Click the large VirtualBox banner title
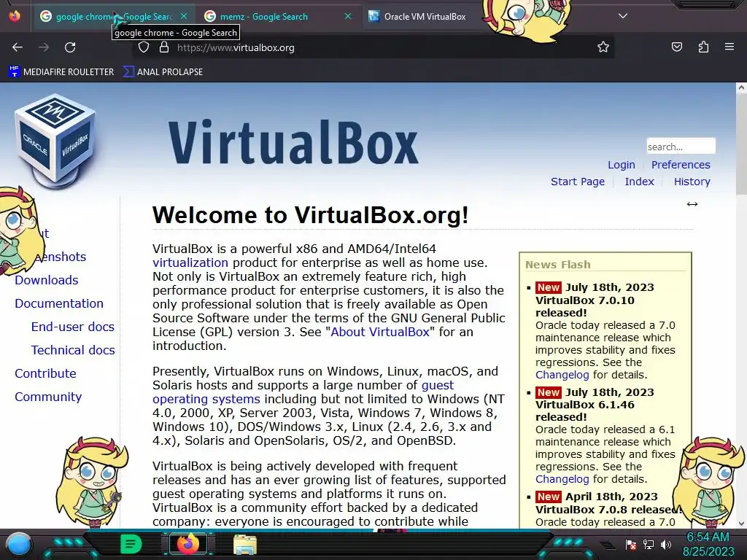The image size is (747, 560). (x=293, y=142)
